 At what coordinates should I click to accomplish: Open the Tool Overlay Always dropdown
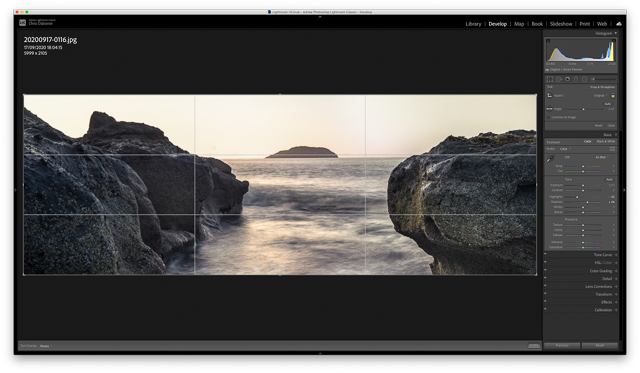pos(46,346)
